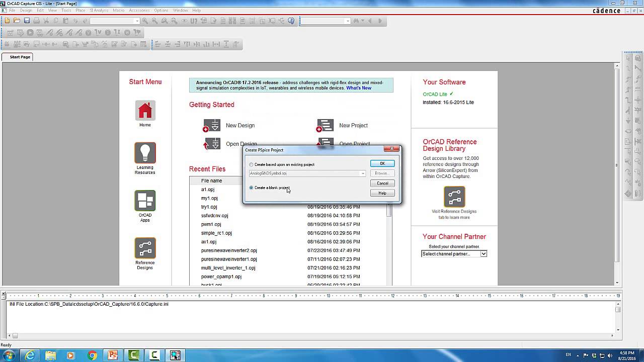Click the New Design icon
Screen dimensions: 644x362
(212, 125)
